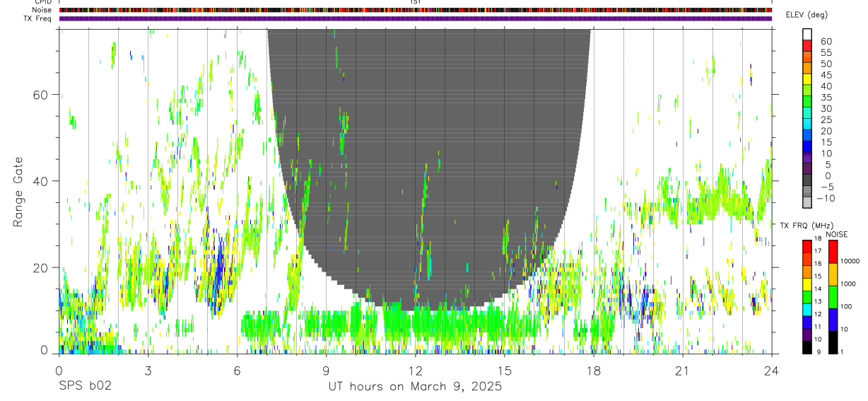Click the 'Range Gate' y-axis title

[19, 192]
